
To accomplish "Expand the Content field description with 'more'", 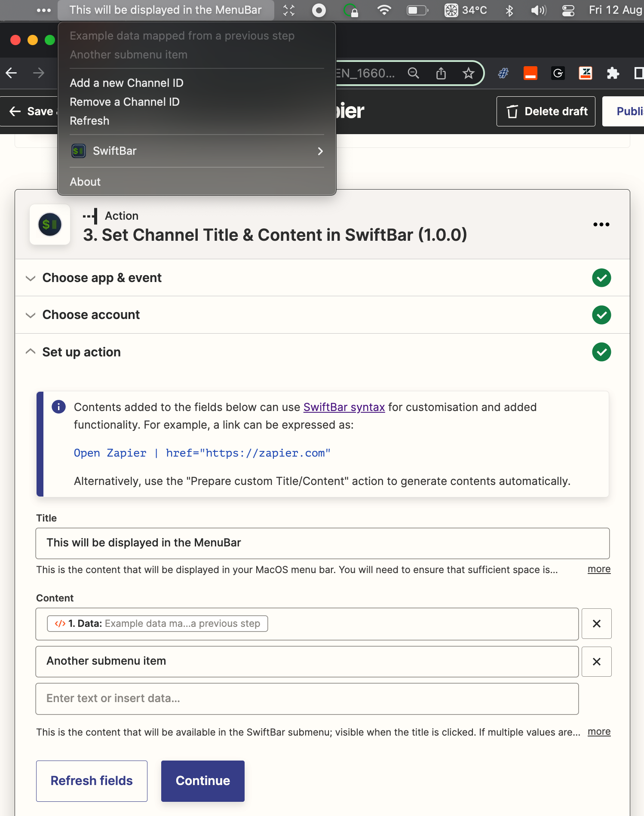I will pyautogui.click(x=599, y=731).
